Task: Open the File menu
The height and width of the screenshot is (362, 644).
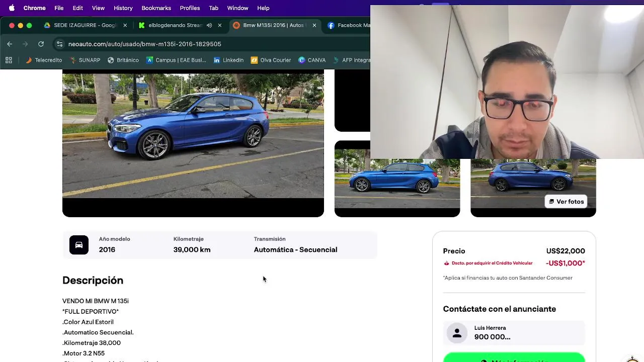Action: click(x=59, y=8)
